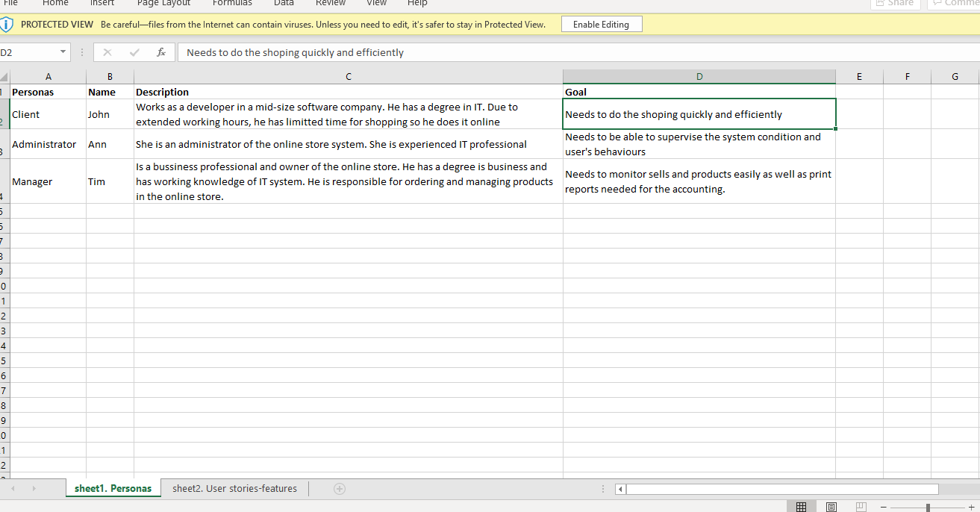
Task: Click the Select All corner above row numbers
Action: coord(4,75)
